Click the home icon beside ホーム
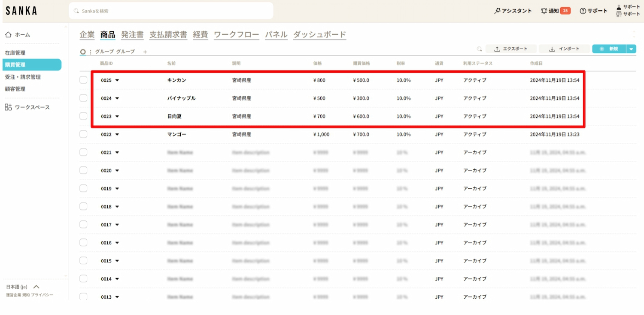644x315 pixels. pos(8,34)
